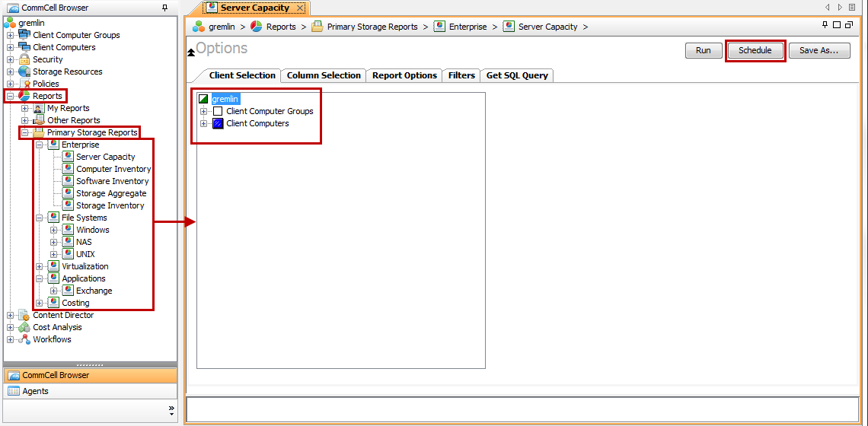Expand the Virtualization reports node
Image resolution: width=868 pixels, height=426 pixels.
pyautogui.click(x=40, y=266)
